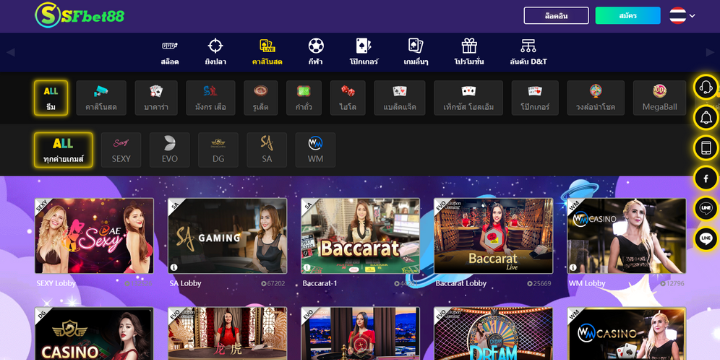Viewport: 720px width, 360px height.
Task: Select ALL game providers (ทุกค่ายเกมส์)
Action: coord(63,150)
